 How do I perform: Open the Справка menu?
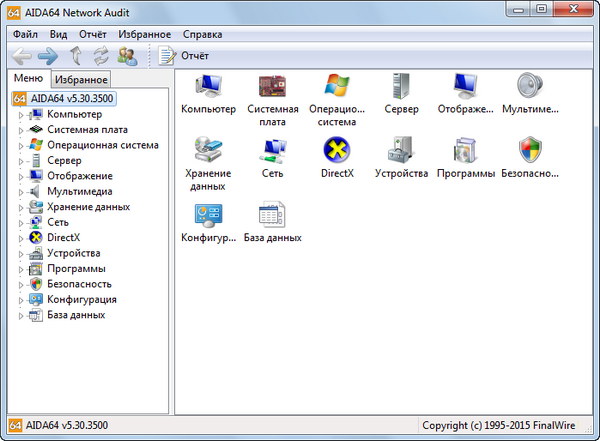[x=203, y=33]
